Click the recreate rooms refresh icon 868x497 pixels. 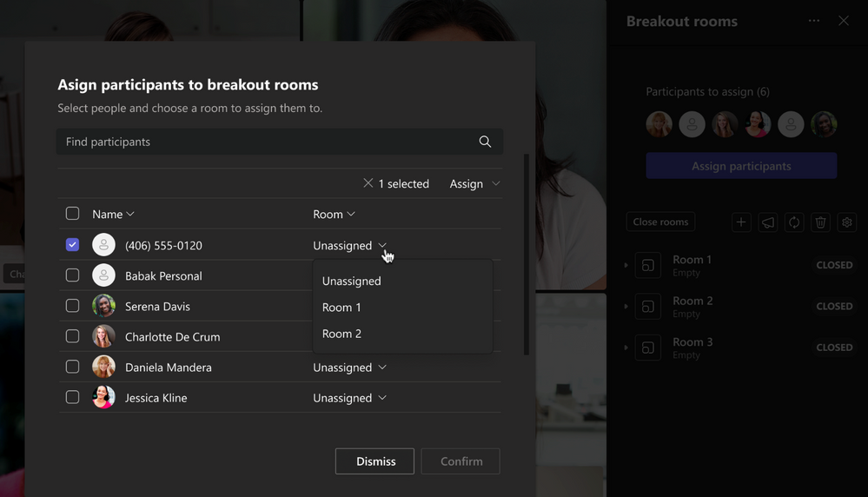(x=794, y=222)
